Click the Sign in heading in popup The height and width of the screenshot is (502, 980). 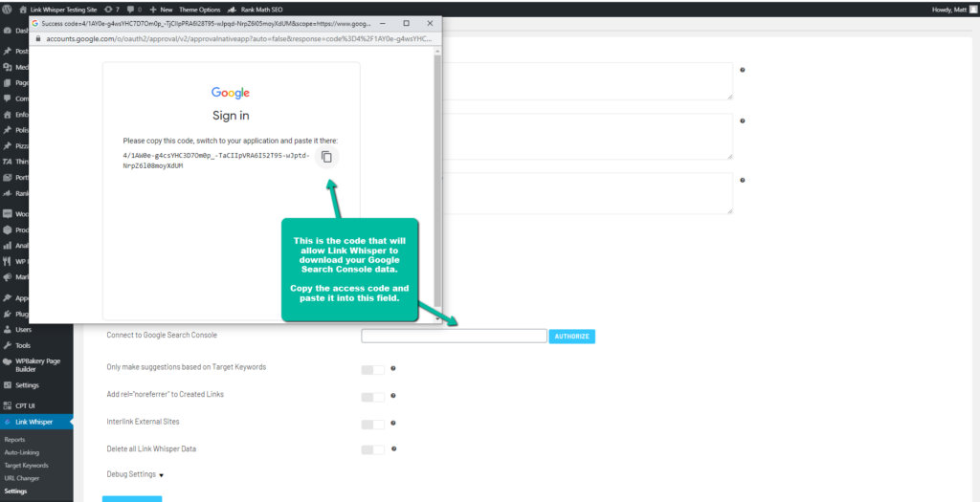(231, 116)
